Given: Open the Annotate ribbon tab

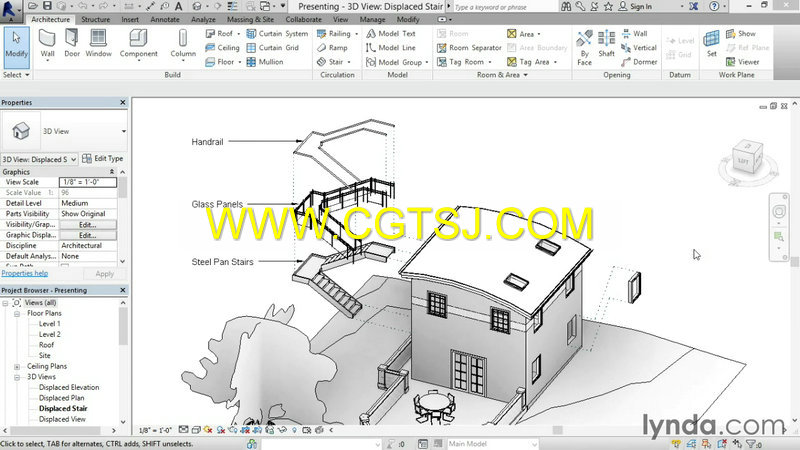Looking at the screenshot, I should click(165, 19).
